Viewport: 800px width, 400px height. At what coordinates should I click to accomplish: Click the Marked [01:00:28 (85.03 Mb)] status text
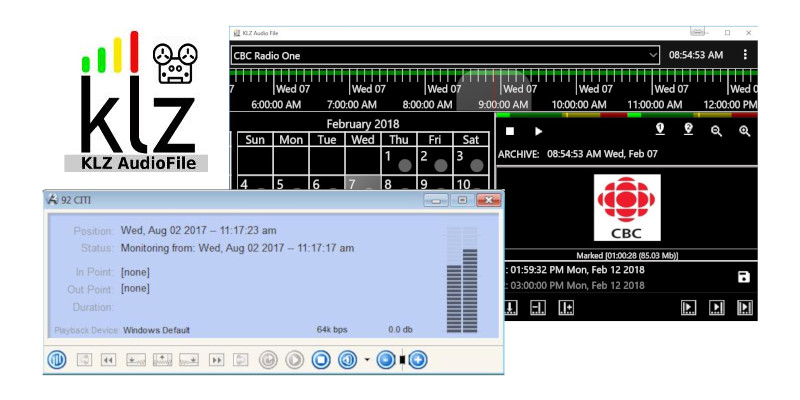click(627, 256)
